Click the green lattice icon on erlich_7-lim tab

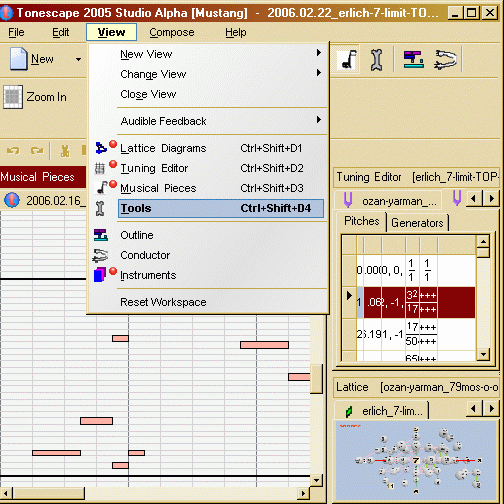(349, 412)
